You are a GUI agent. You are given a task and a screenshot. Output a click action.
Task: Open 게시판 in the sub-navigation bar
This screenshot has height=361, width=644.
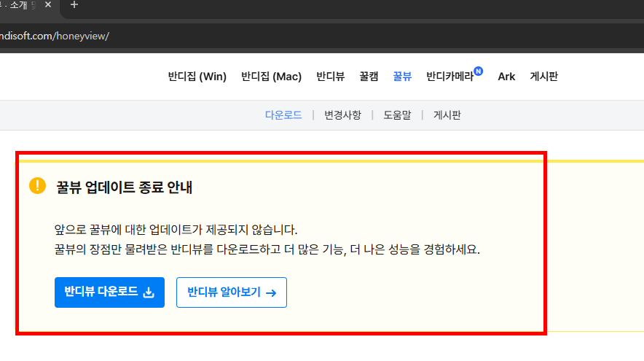(447, 115)
